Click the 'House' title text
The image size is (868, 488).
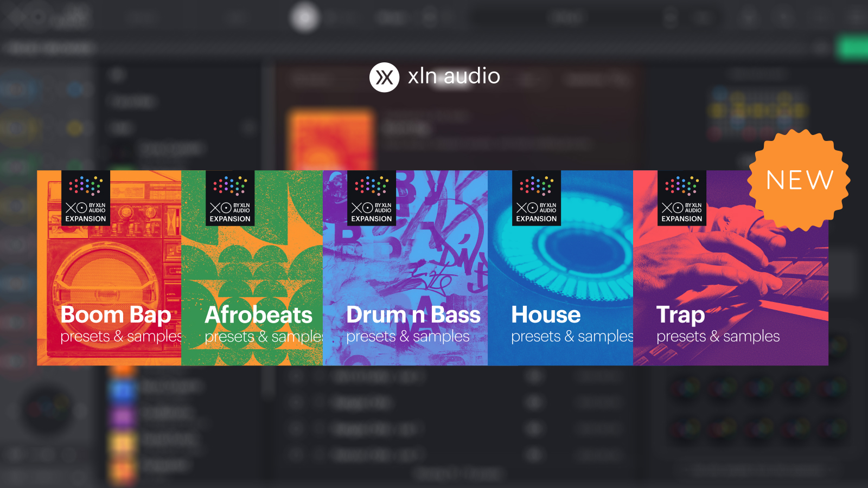pyautogui.click(x=546, y=315)
